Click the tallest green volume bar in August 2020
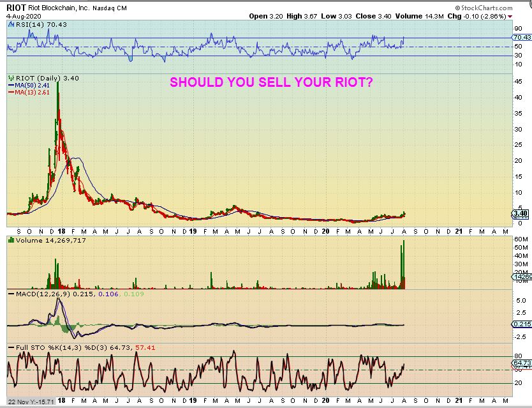Screen dimensions: 532x408 [404, 264]
